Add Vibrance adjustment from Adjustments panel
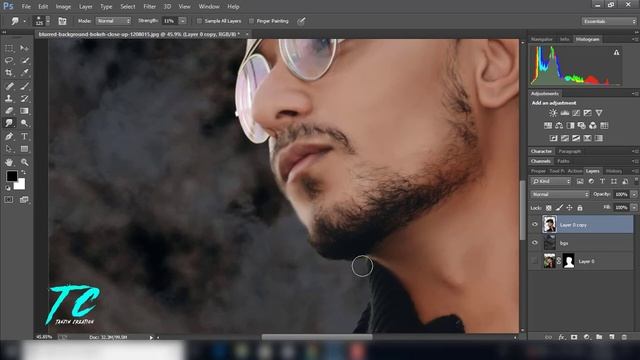The image size is (640, 360). point(599,113)
